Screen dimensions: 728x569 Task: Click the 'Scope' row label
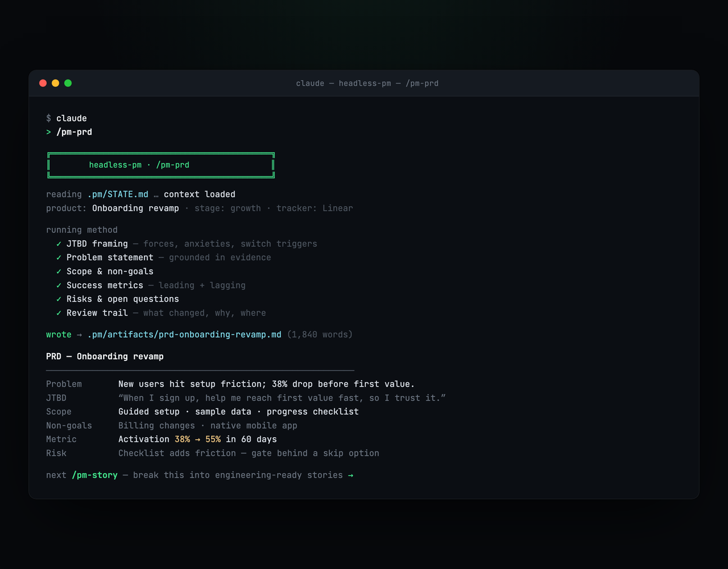click(59, 412)
